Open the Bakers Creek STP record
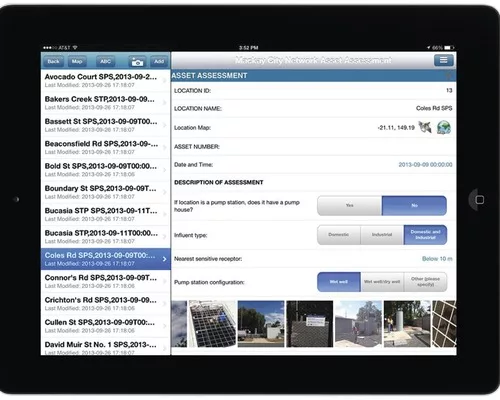This screenshot has width=500, height=400. click(x=105, y=103)
